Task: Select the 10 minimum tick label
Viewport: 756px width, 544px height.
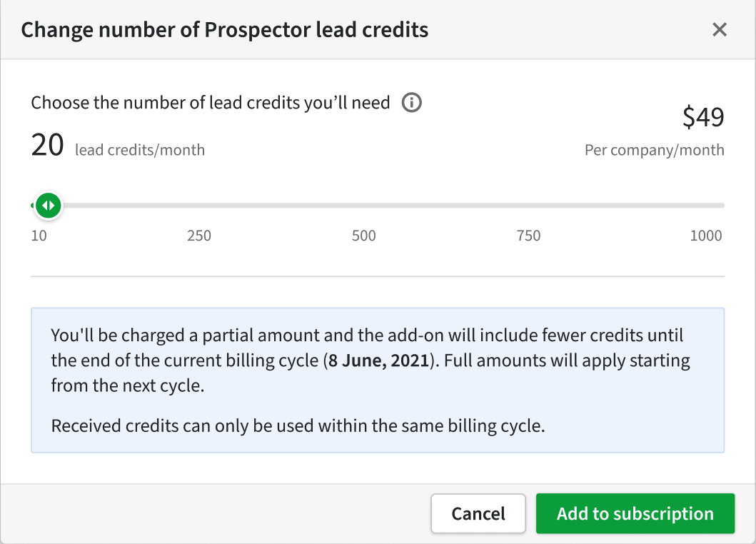Action: (39, 236)
